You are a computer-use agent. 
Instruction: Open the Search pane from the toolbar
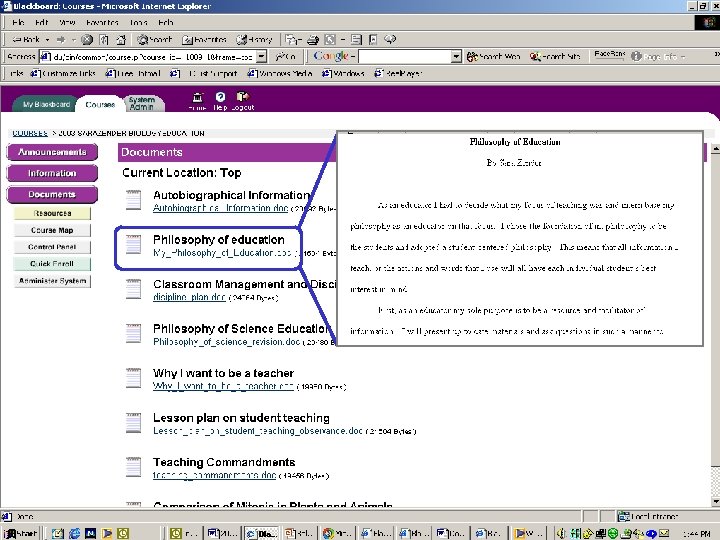click(x=155, y=39)
